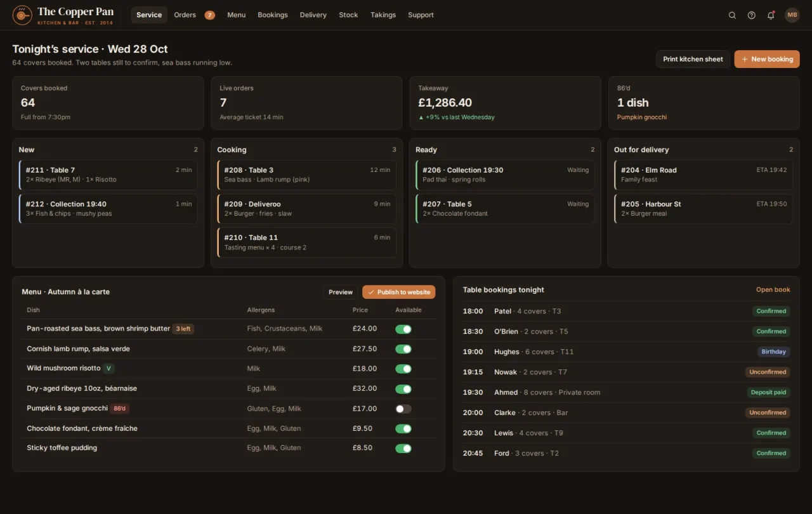Click the orange Orders count badge 7
812x514 pixels.
(209, 15)
